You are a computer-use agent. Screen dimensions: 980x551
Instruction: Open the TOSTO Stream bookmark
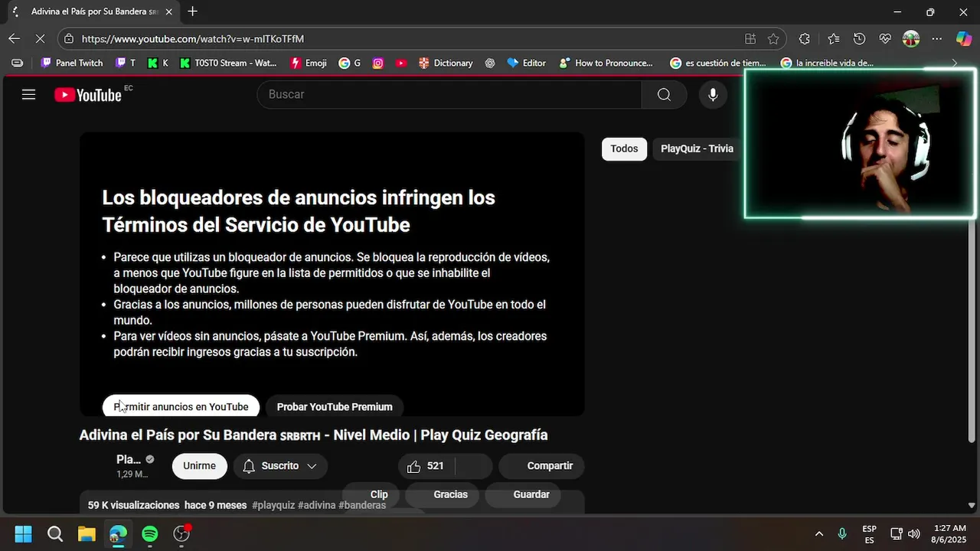228,63
